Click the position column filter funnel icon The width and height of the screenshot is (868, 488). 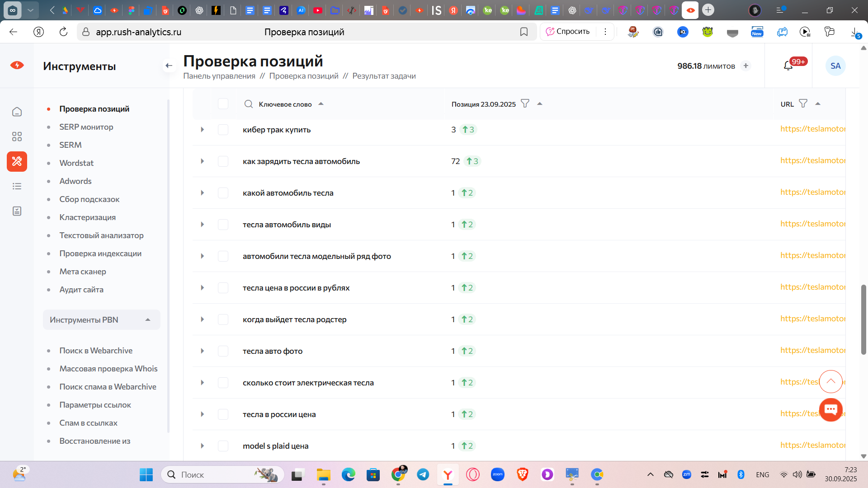(525, 103)
